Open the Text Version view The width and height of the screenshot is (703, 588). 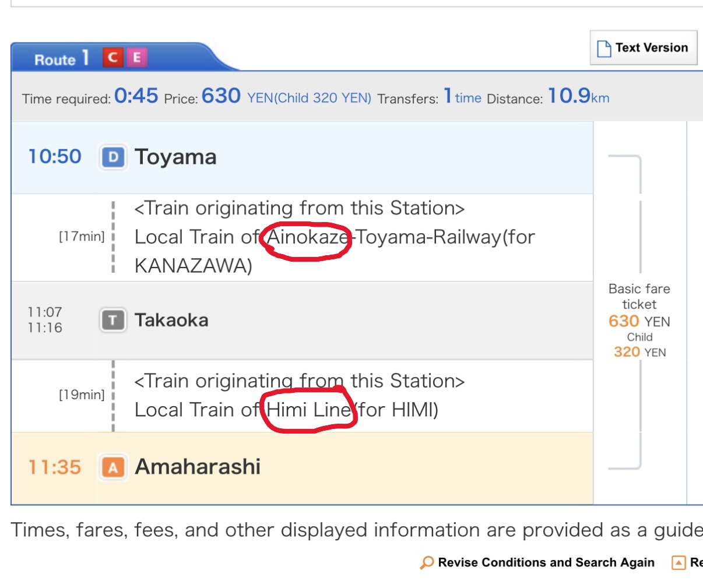point(644,48)
